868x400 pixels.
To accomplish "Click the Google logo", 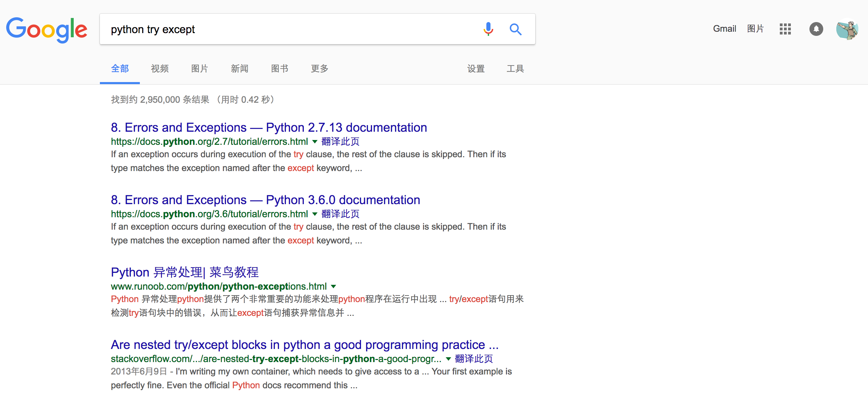I will tap(46, 30).
